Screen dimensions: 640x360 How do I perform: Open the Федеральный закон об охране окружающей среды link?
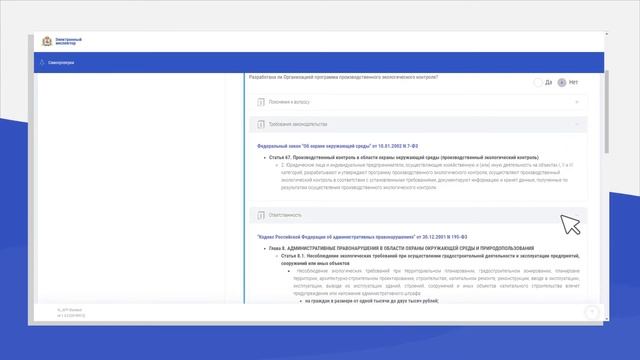pyautogui.click(x=338, y=146)
